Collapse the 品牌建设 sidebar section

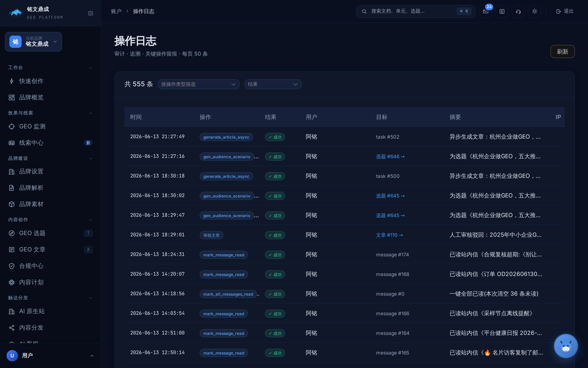tap(90, 158)
